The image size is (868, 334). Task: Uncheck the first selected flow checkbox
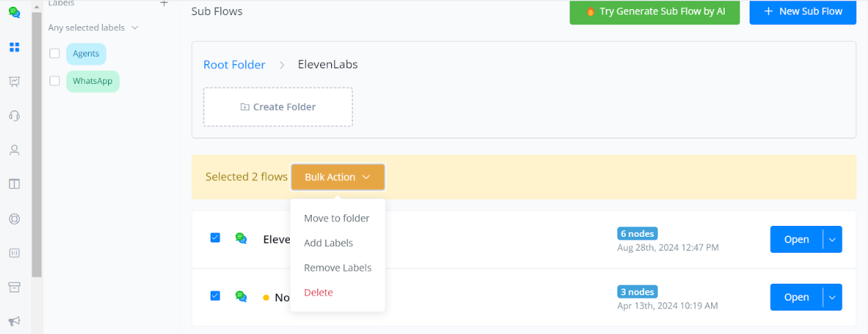(215, 238)
